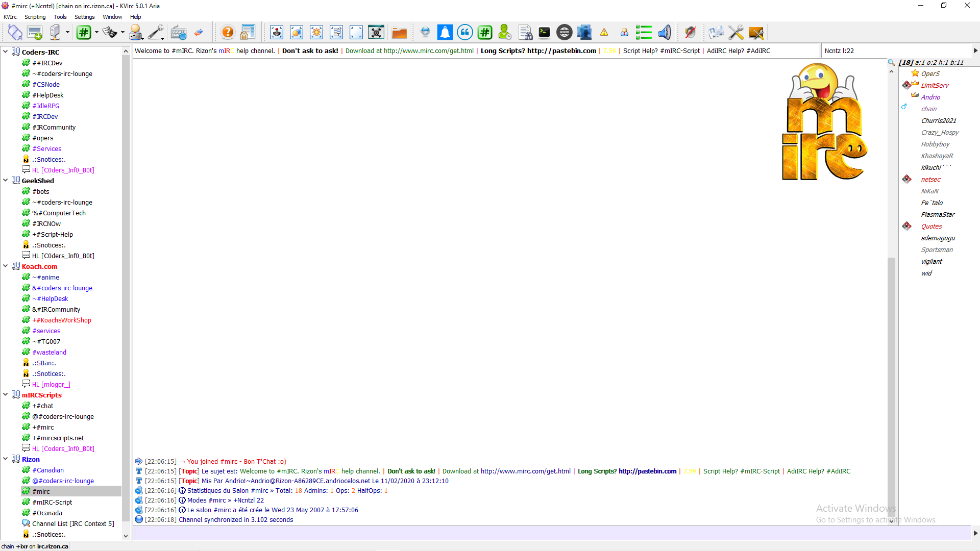
Task: Open the Scripting menu
Action: coord(35,17)
